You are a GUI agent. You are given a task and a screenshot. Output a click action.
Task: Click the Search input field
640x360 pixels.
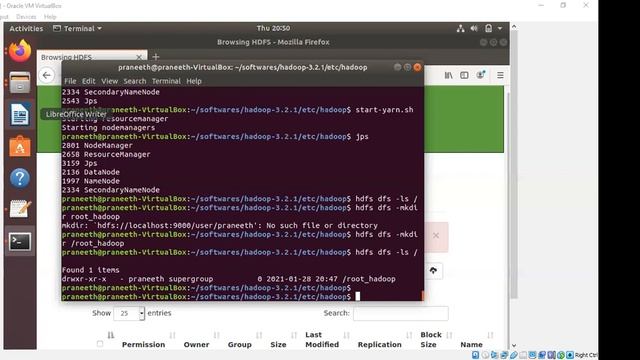pos(401,313)
